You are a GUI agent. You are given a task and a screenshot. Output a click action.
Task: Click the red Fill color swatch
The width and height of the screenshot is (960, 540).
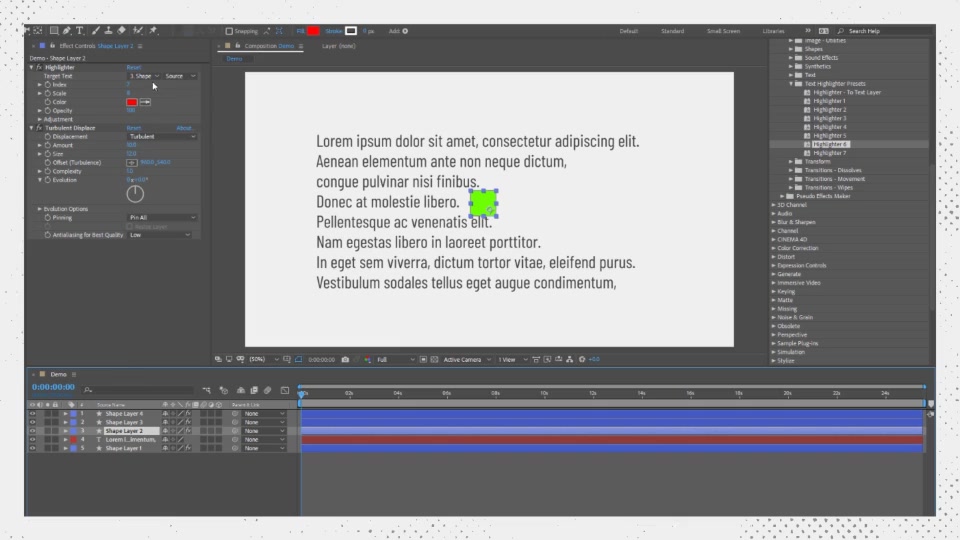pos(313,31)
